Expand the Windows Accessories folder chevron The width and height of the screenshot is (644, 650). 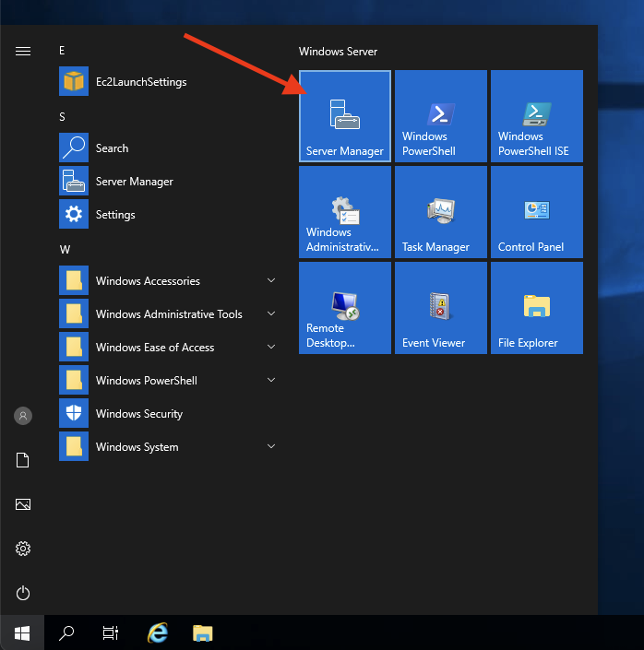tap(271, 280)
